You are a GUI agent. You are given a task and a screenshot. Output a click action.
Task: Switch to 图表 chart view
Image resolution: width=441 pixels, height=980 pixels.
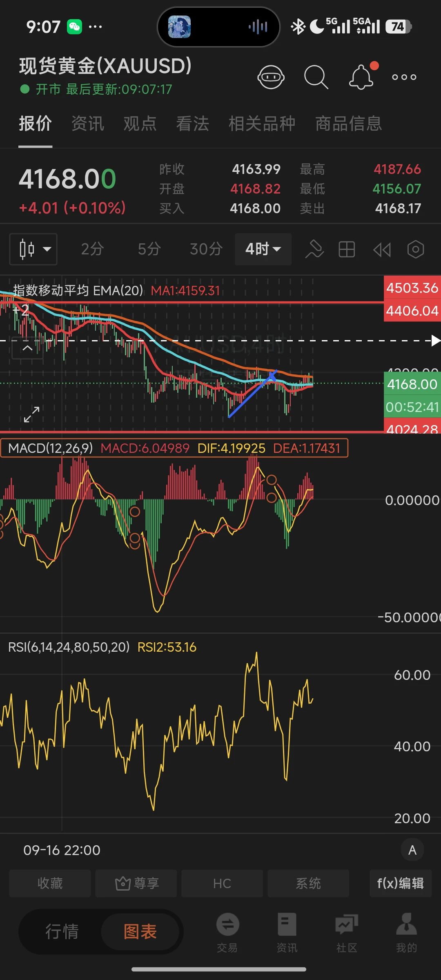[140, 932]
